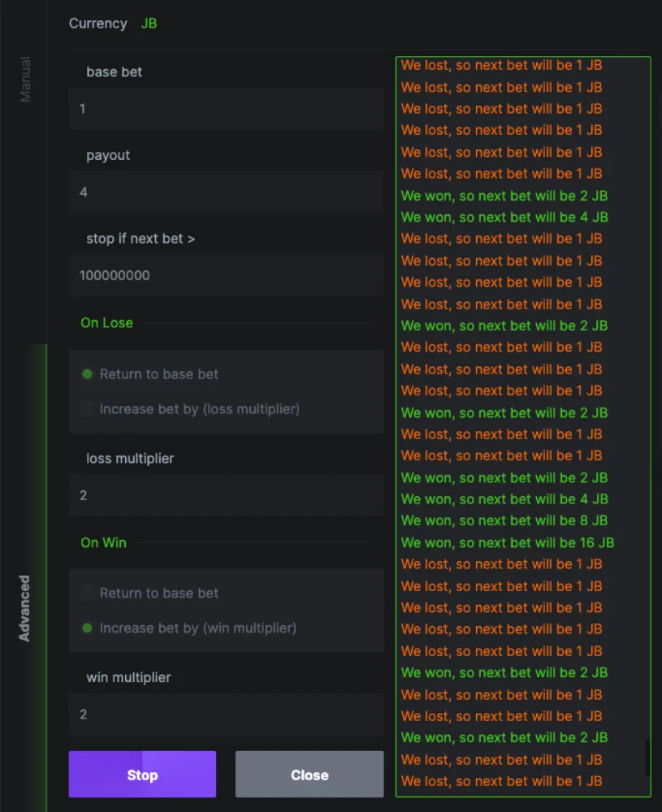
Task: Open the Advanced tab
Action: (x=25, y=605)
